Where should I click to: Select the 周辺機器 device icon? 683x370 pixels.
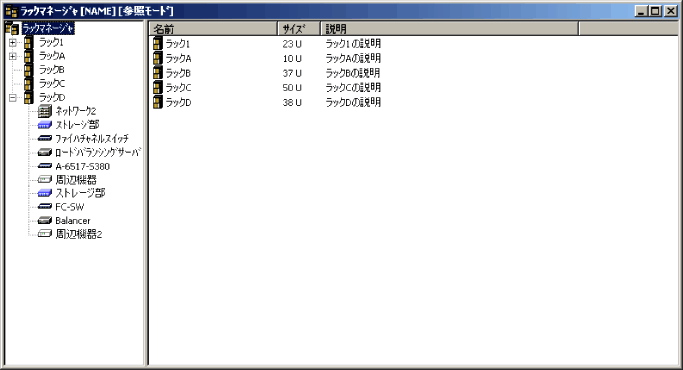tap(44, 180)
